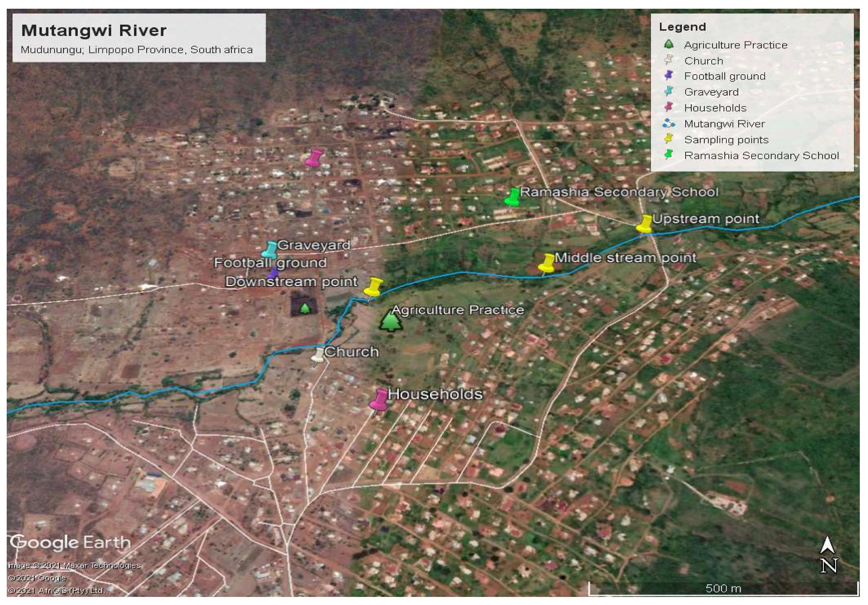Screen dimensions: 868x605
Task: Click the Mutangwi River title text
Action: coord(94,31)
